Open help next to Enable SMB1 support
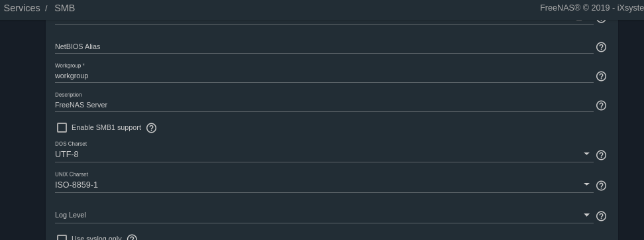Image resolution: width=644 pixels, height=240 pixels. coord(151,128)
